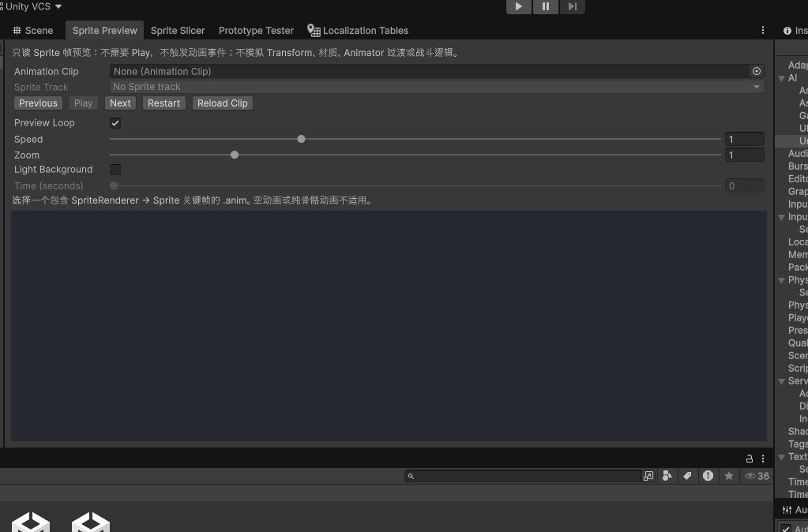Image resolution: width=808 pixels, height=532 pixels.
Task: Switch to the Scene tab
Action: pyautogui.click(x=33, y=30)
